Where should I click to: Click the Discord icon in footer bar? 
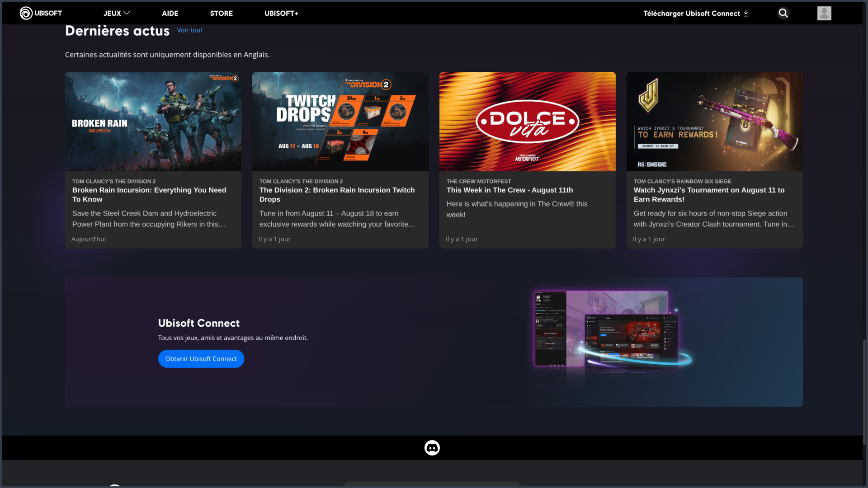click(432, 448)
